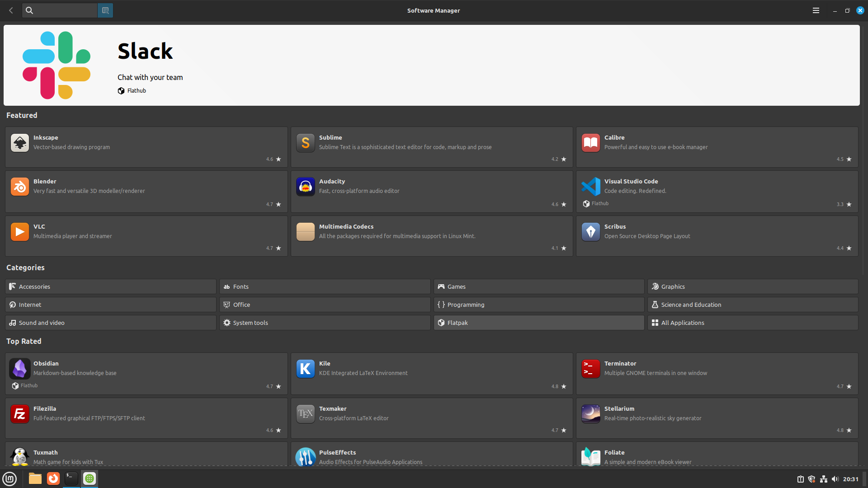Open the hamburger menu
868x488 pixels.
(x=816, y=10)
